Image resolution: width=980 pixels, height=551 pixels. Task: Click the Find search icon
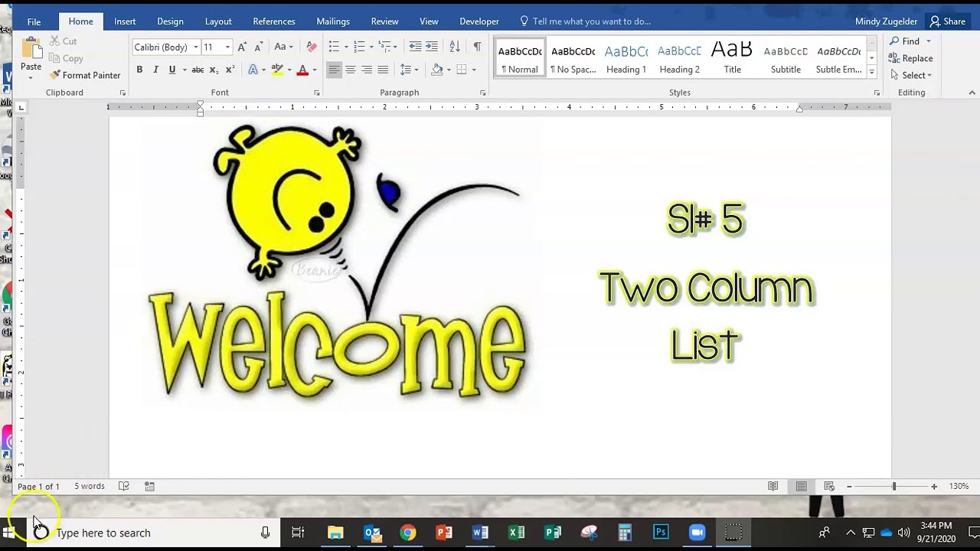point(894,41)
